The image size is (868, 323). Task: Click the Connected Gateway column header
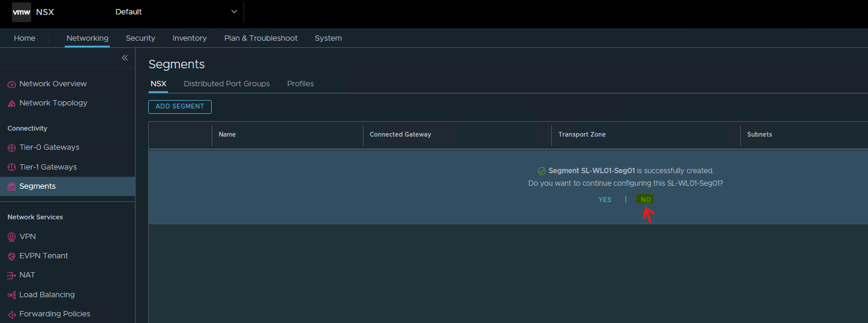[400, 135]
